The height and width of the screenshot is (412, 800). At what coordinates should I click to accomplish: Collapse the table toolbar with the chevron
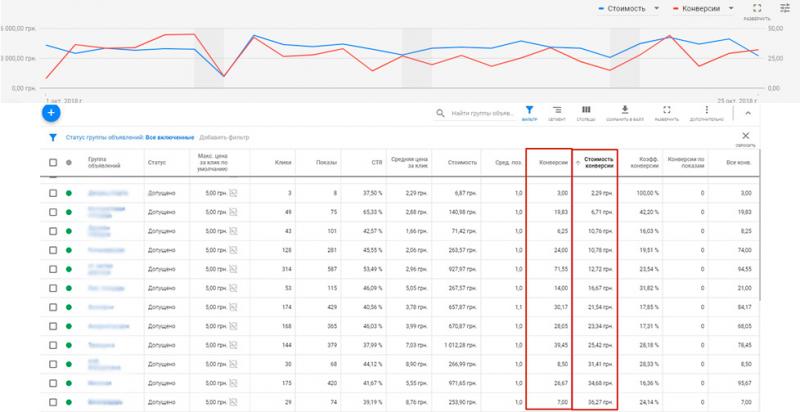(x=748, y=113)
